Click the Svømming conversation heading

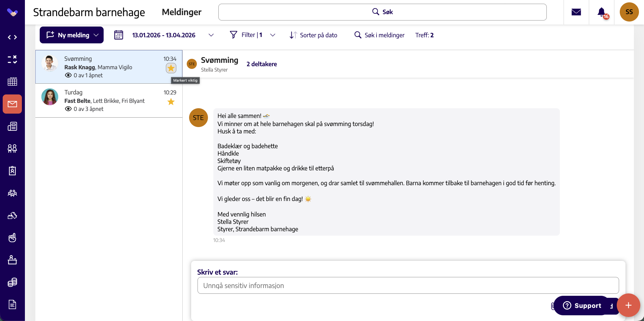coord(220,60)
